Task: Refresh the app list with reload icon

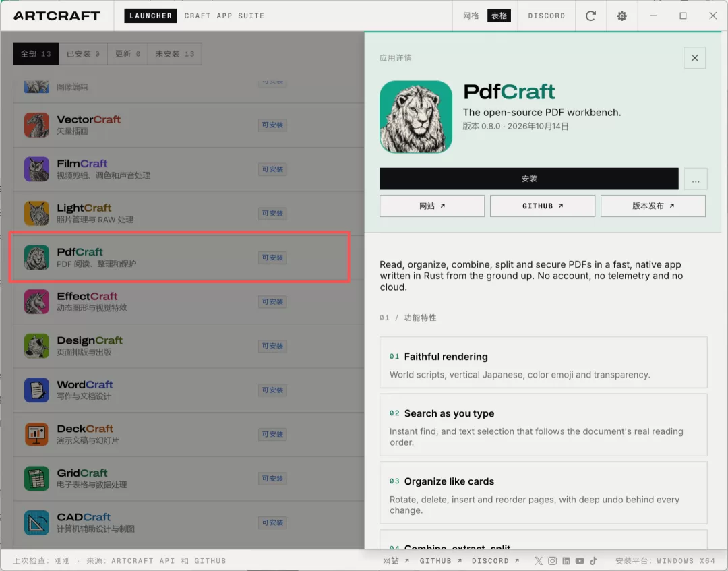Action: [590, 16]
